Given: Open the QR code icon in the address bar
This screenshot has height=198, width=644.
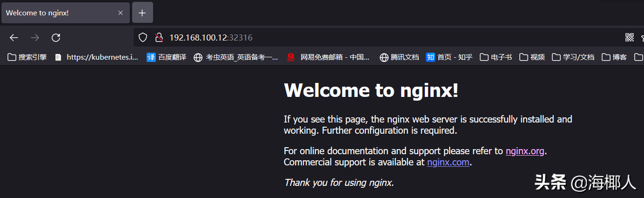Looking at the screenshot, I should [x=629, y=37].
